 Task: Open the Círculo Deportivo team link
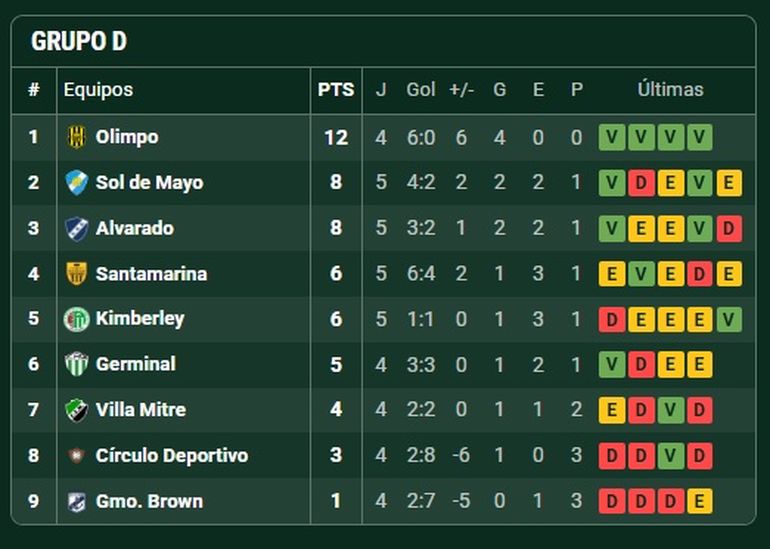coord(172,456)
